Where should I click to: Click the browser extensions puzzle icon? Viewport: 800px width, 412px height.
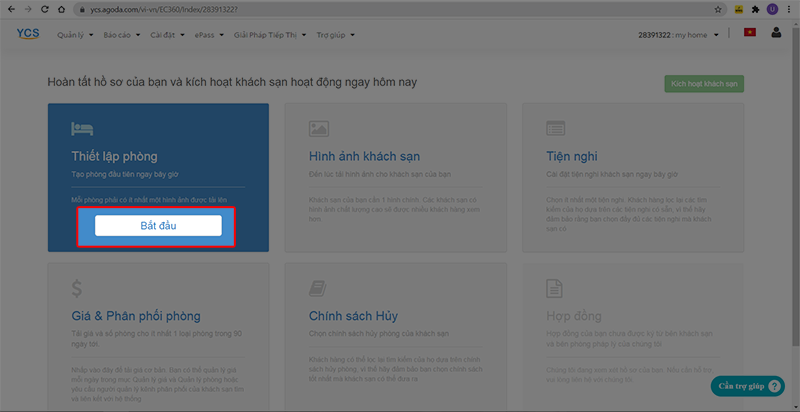(x=754, y=9)
